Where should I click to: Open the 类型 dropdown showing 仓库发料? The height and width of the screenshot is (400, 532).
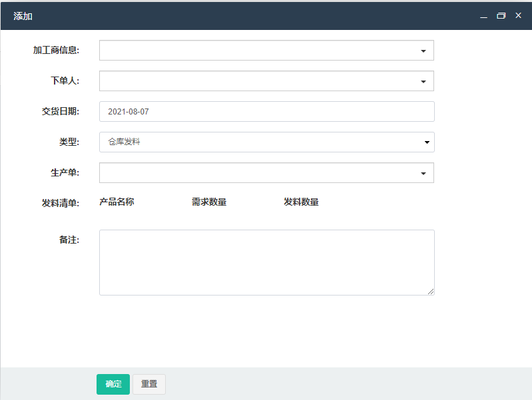267,142
